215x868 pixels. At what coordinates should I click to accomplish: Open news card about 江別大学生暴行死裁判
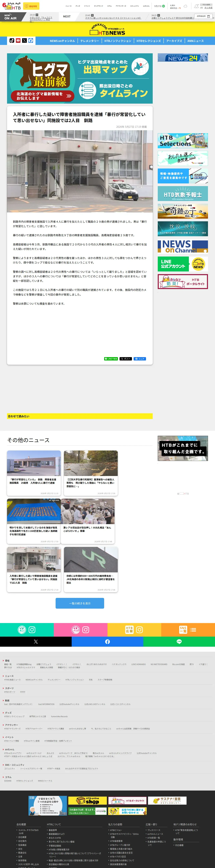pos(91,473)
